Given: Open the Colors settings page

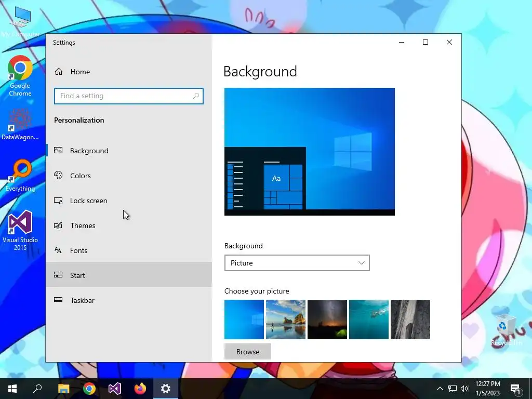Looking at the screenshot, I should [129, 176].
